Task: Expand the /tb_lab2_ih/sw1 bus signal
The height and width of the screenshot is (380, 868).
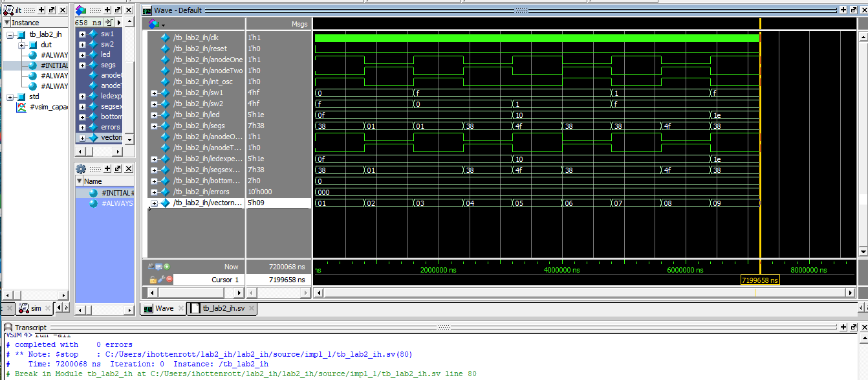Action: click(x=154, y=93)
